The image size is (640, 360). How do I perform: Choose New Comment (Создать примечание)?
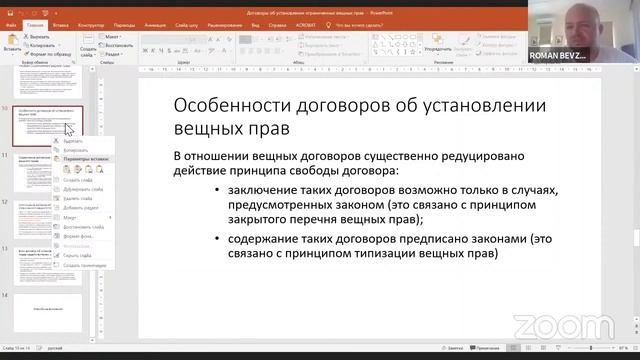pyautogui.click(x=83, y=265)
